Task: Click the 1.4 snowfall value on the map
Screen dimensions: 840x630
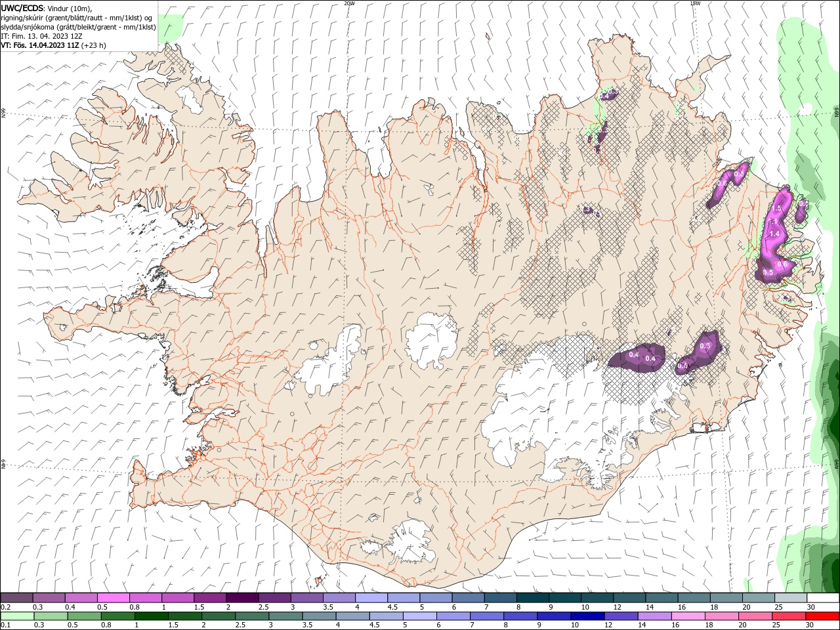Action: (x=774, y=234)
